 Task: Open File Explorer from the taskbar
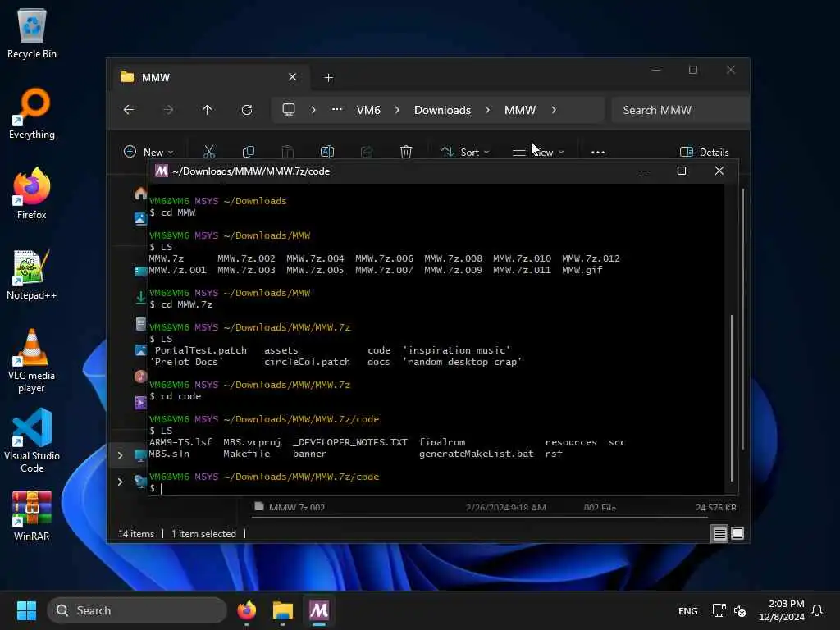click(283, 610)
